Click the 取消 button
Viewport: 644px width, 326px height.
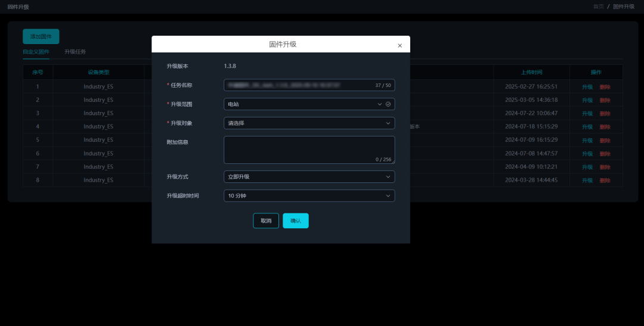point(266,221)
